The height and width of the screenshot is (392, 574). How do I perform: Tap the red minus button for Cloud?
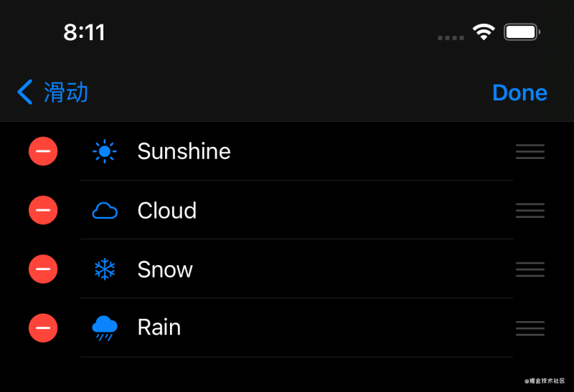[43, 210]
